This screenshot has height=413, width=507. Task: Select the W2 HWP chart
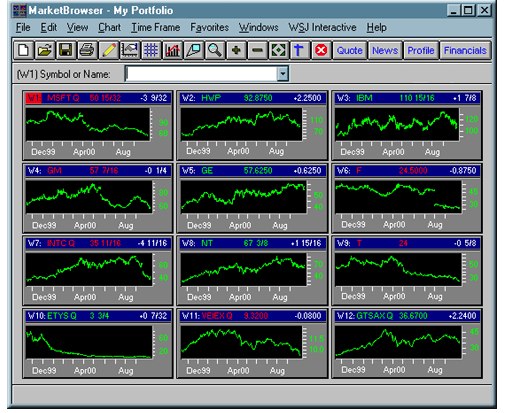pyautogui.click(x=252, y=125)
